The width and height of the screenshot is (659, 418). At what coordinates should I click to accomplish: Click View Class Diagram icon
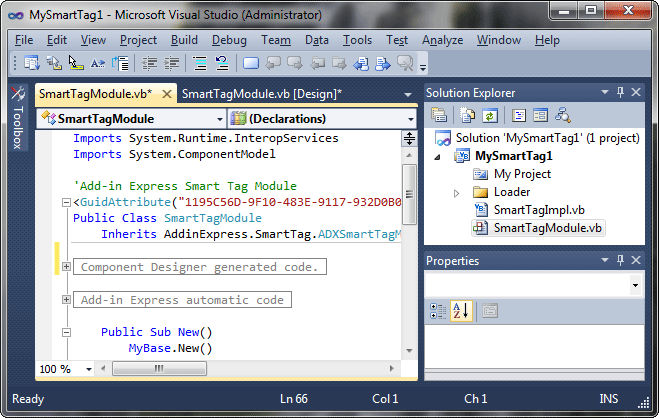click(562, 115)
